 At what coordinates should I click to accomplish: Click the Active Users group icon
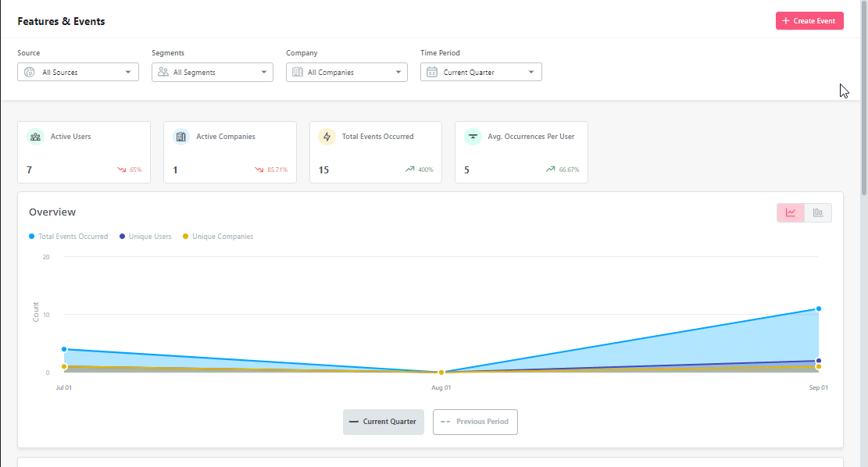[34, 136]
